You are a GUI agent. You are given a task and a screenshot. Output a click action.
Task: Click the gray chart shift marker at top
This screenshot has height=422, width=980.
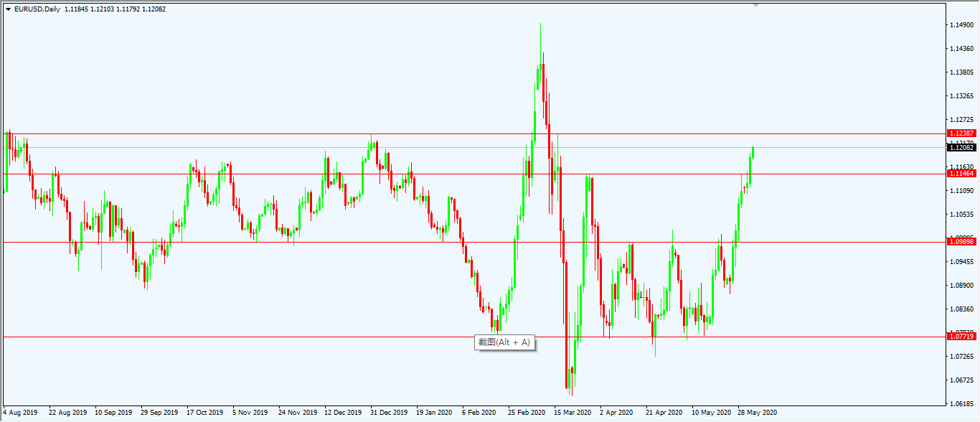point(755,4)
